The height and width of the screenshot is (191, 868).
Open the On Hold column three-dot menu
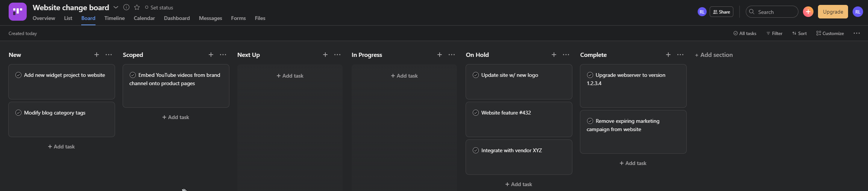click(x=566, y=55)
